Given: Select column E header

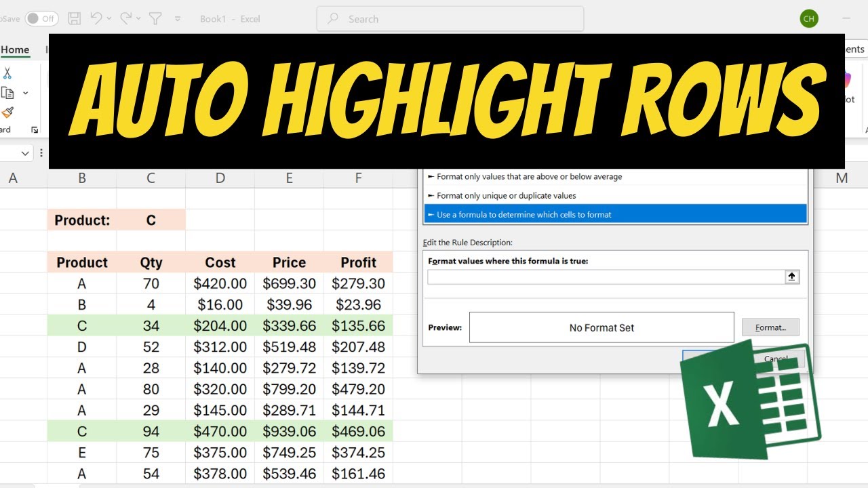Looking at the screenshot, I should pos(290,178).
